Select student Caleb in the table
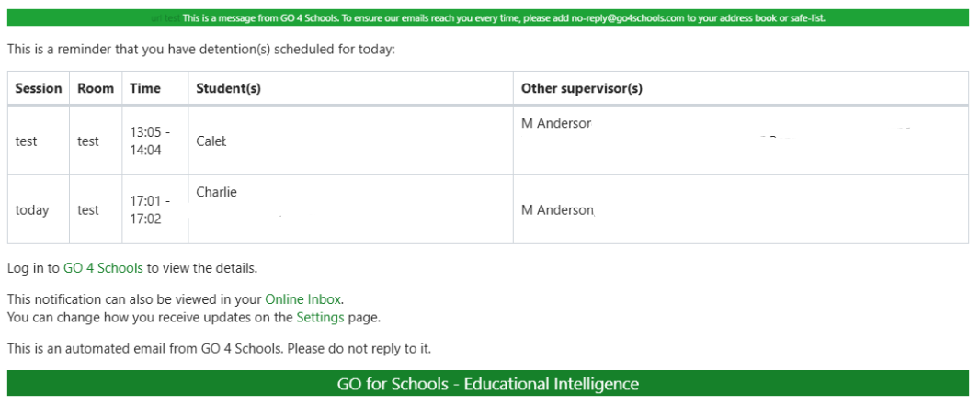980x405 pixels. point(211,141)
